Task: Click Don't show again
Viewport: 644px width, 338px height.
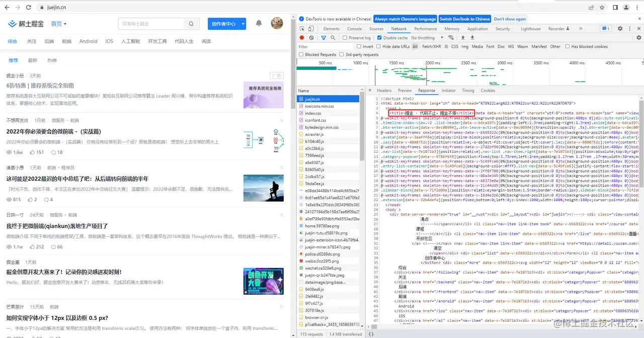Action: point(510,19)
